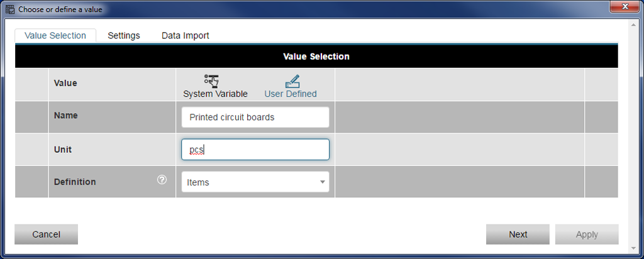Focus the Name field with Printed circuit boards

click(x=255, y=117)
